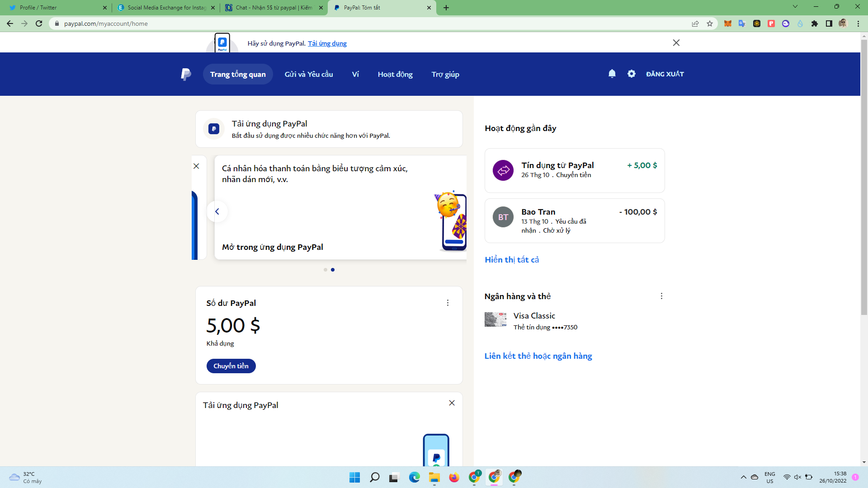Open the Gửi và Yêu cầu menu
This screenshot has height=488, width=868.
[309, 74]
